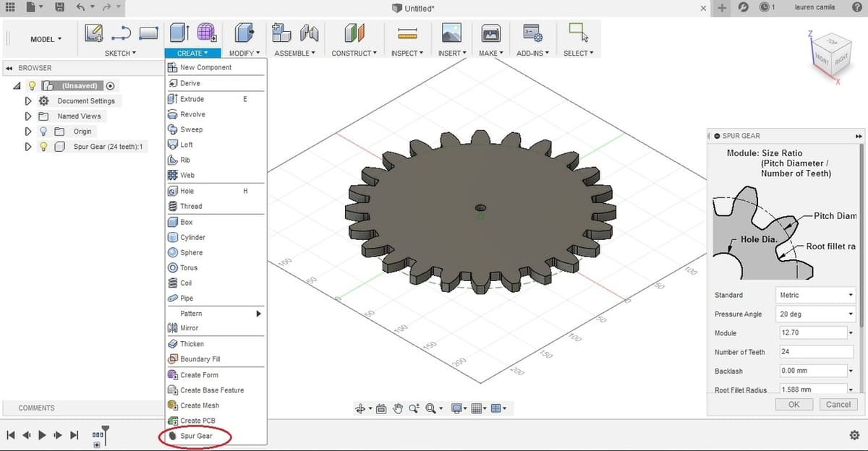Open the Pressure Angle 20 deg dropdown
Image resolution: width=868 pixels, height=451 pixels.
(817, 314)
